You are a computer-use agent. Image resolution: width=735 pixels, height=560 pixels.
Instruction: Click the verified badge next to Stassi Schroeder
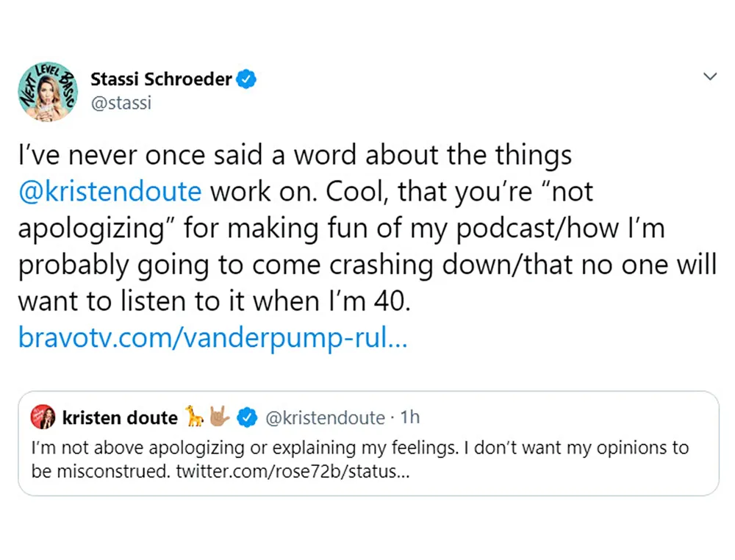pyautogui.click(x=246, y=79)
